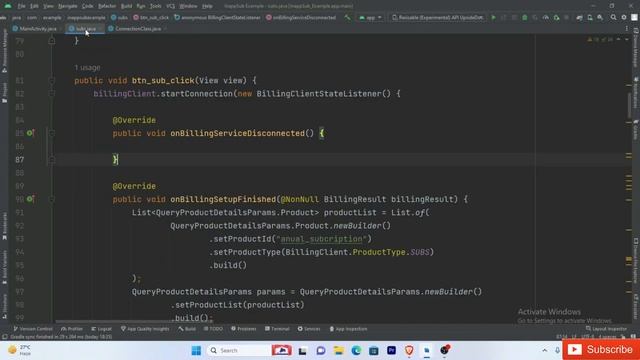Click the Search Everywhere magnifier icon

613,18
